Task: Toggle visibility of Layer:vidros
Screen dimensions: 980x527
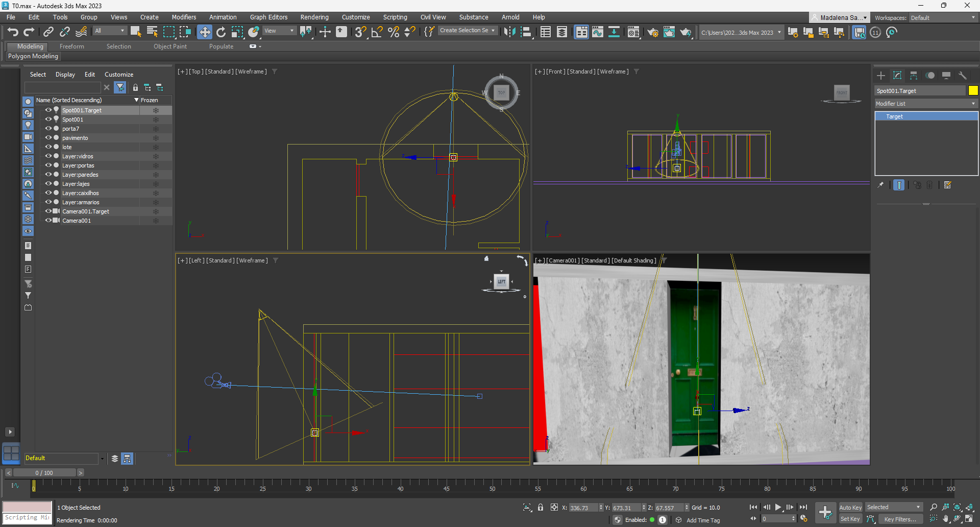Action: (x=48, y=156)
